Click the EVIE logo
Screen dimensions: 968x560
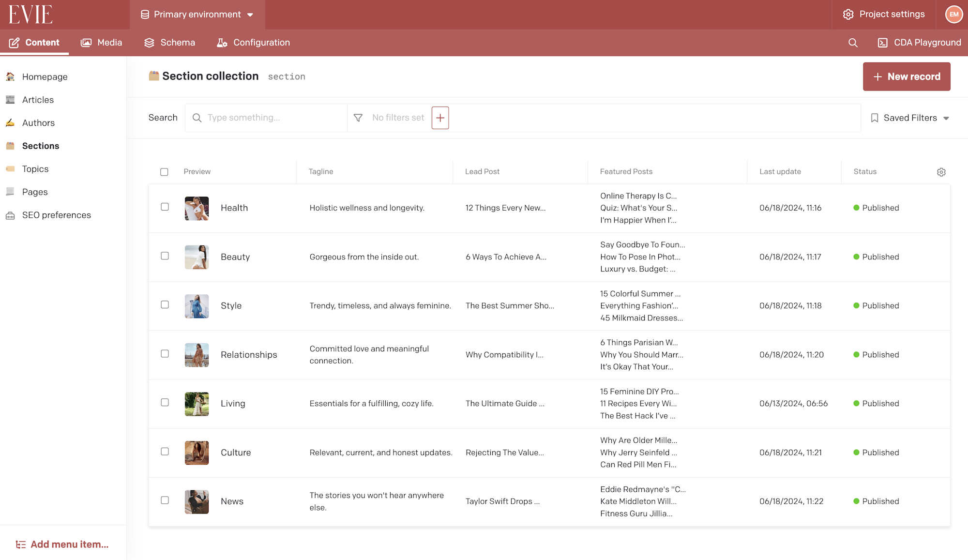click(x=30, y=15)
